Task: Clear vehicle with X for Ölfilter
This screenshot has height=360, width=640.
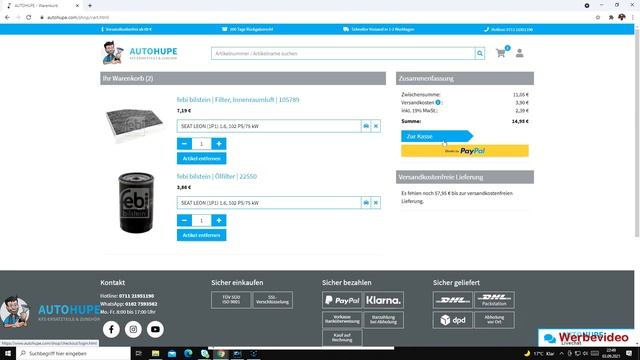Action: click(x=376, y=203)
